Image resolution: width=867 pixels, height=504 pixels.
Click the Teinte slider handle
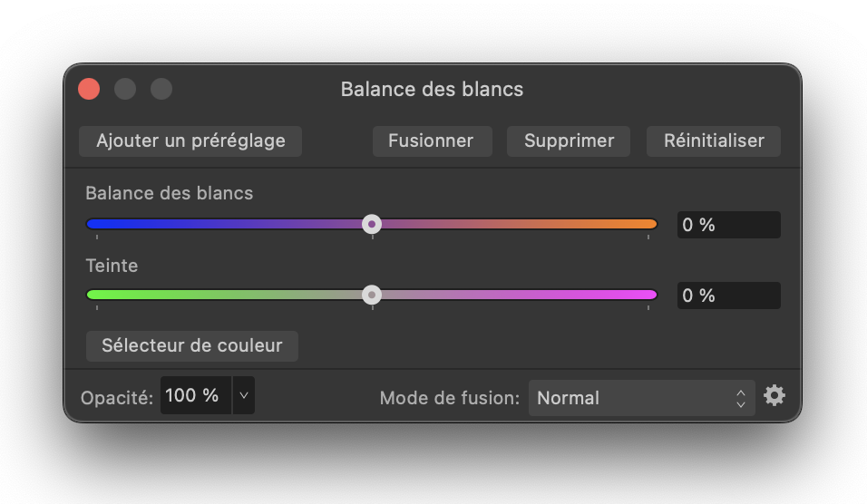[x=372, y=295]
